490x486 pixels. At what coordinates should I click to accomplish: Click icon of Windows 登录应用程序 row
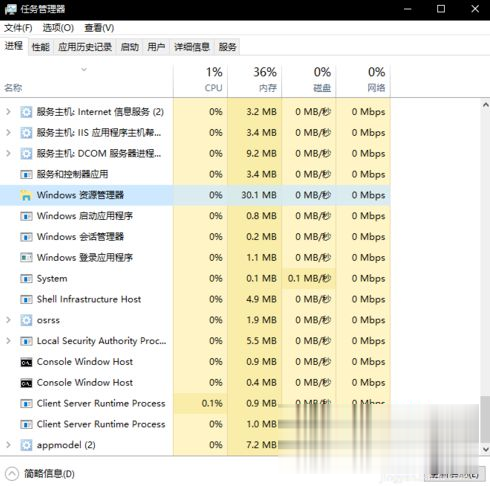26,258
